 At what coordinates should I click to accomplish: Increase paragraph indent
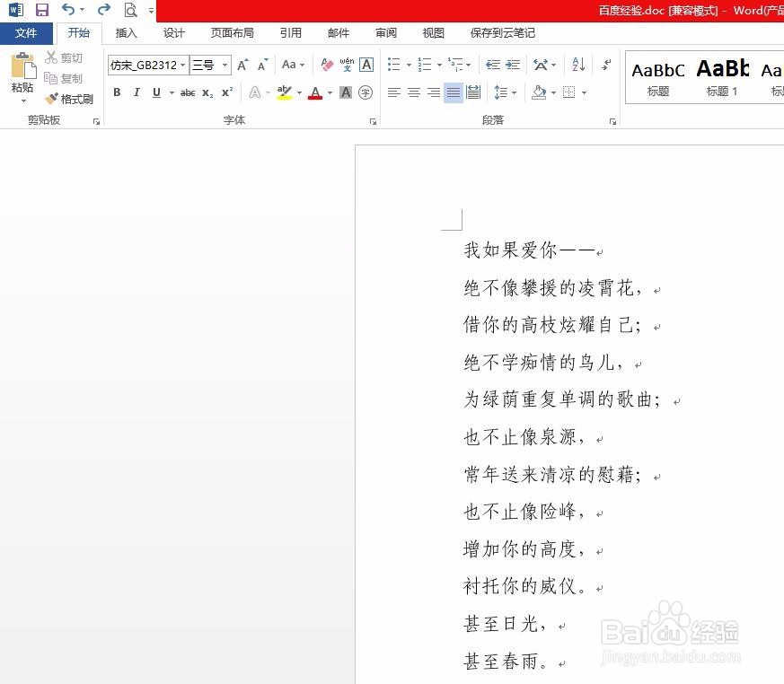point(513,65)
